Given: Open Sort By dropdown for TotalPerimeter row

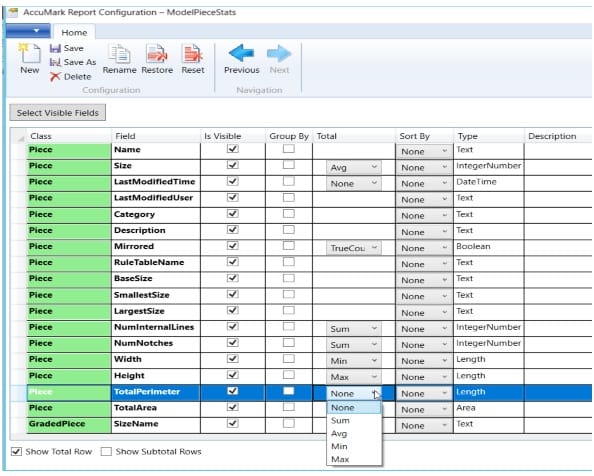Looking at the screenshot, I should 424,393.
